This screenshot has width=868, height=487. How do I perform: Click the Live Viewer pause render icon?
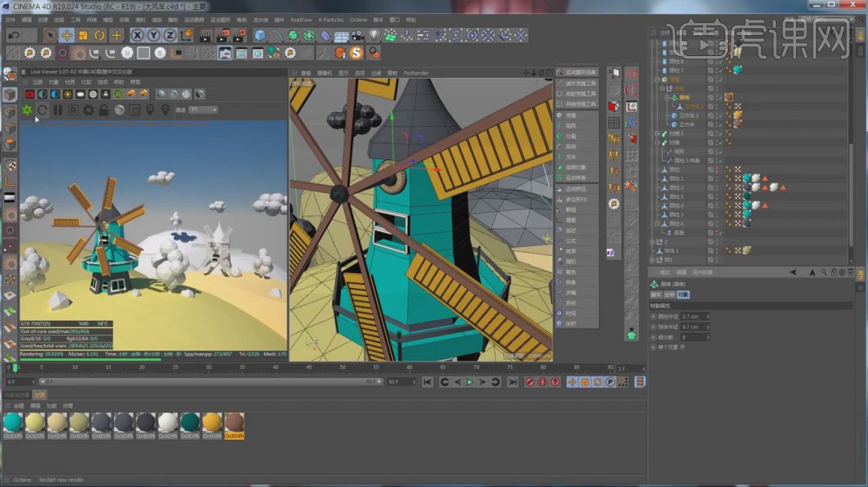click(58, 109)
